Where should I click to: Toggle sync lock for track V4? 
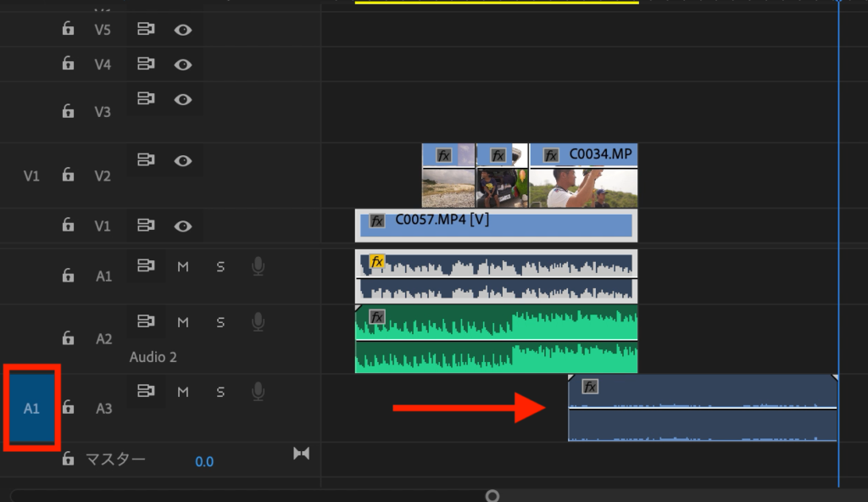point(146,64)
